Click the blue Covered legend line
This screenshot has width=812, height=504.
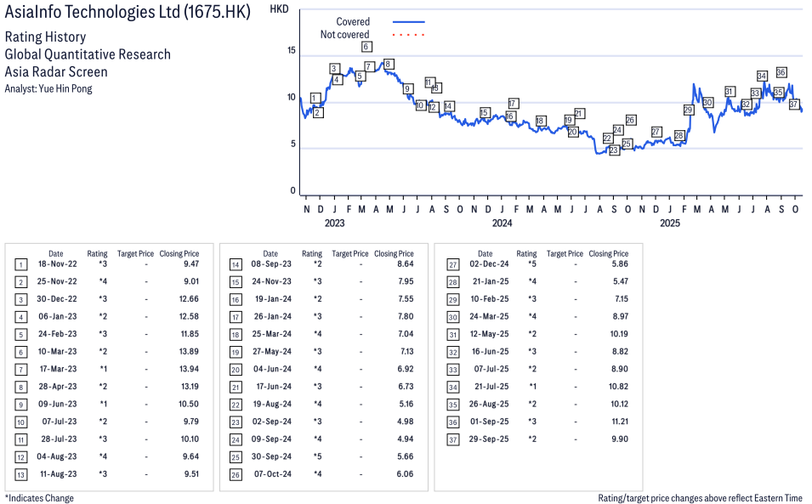tap(408, 21)
